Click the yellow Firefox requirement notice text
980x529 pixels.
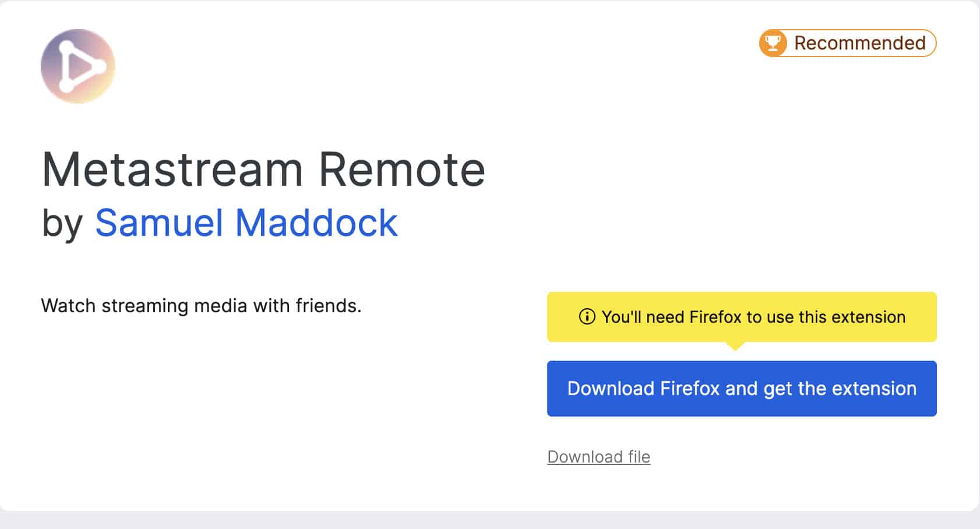[x=753, y=317]
